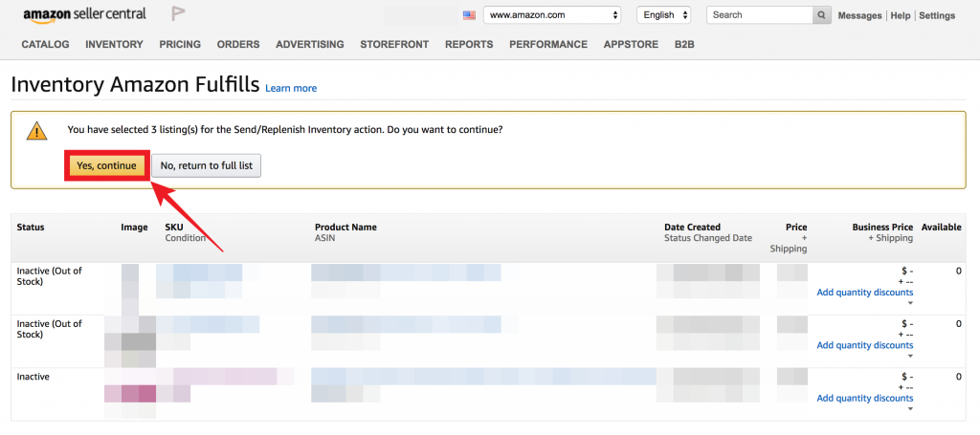Image resolution: width=980 pixels, height=435 pixels.
Task: Focus the Search input field
Action: pyautogui.click(x=759, y=15)
